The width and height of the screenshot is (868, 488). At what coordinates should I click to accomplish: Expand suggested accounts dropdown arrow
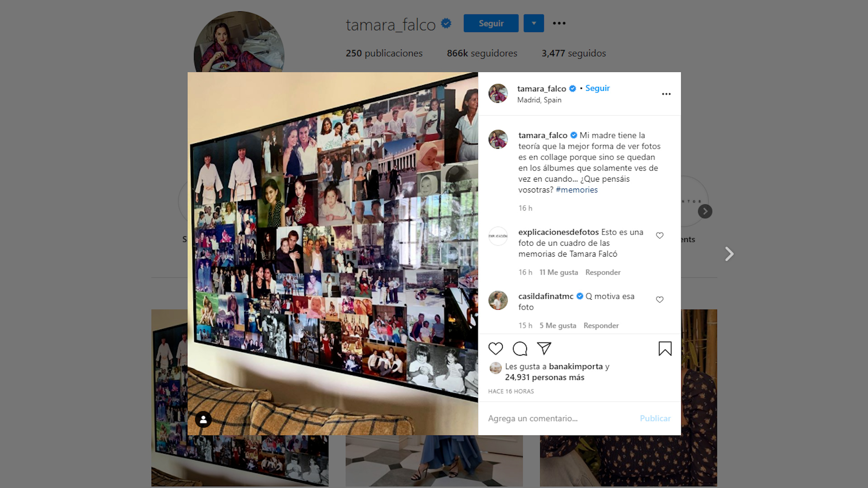point(533,23)
